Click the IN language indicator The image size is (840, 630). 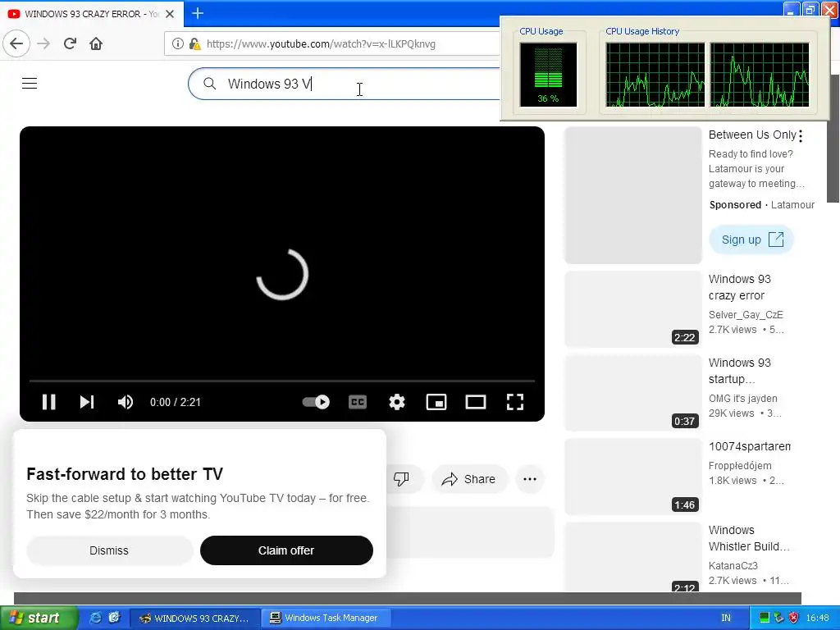(726, 618)
